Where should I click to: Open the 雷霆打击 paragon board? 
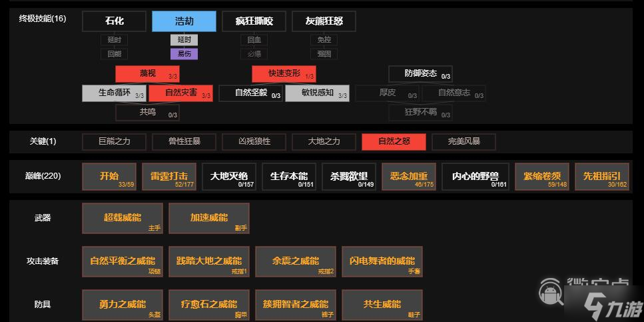(x=169, y=177)
